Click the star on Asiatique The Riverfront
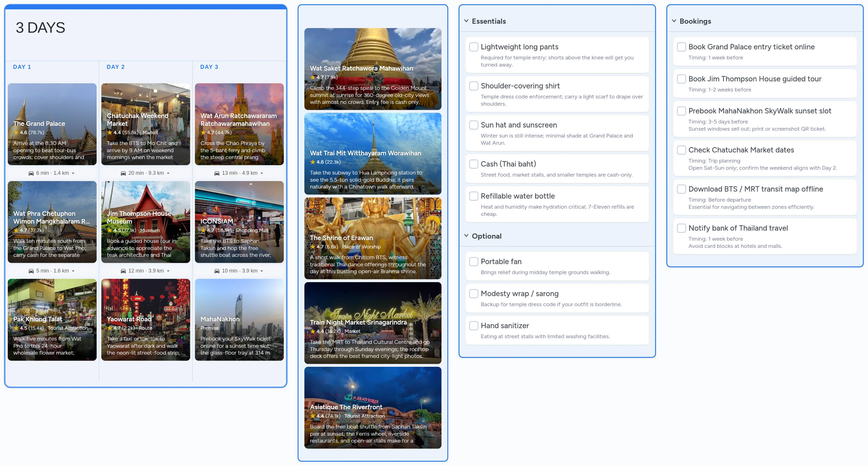 pos(313,416)
